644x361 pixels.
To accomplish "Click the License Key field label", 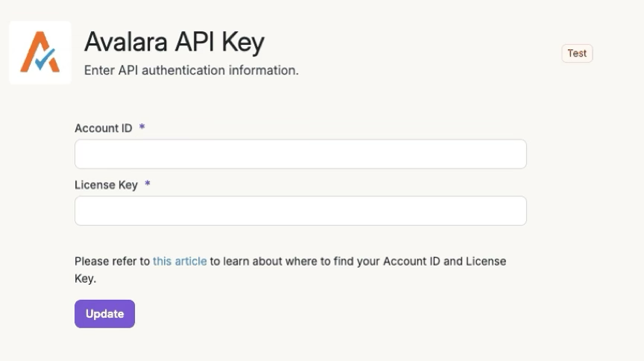I will click(106, 185).
